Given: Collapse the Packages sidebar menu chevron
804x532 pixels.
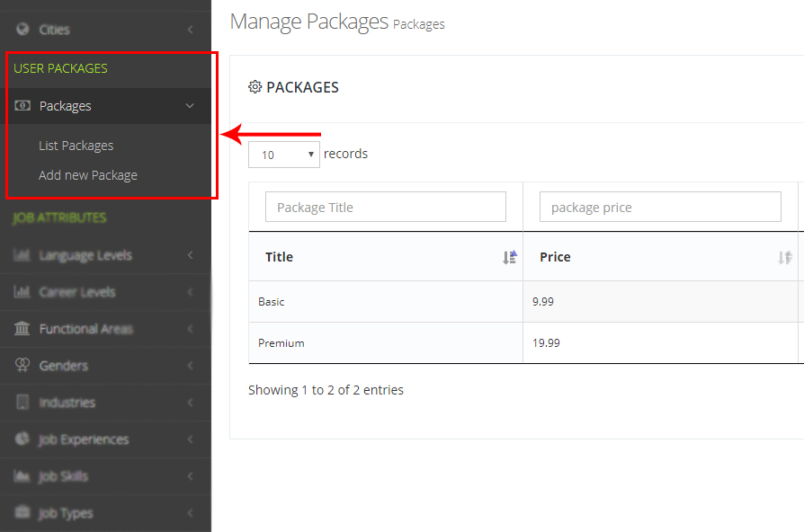Looking at the screenshot, I should (x=190, y=106).
